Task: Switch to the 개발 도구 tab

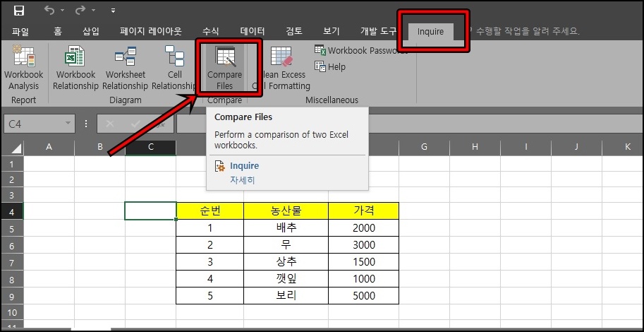Action: click(x=378, y=31)
